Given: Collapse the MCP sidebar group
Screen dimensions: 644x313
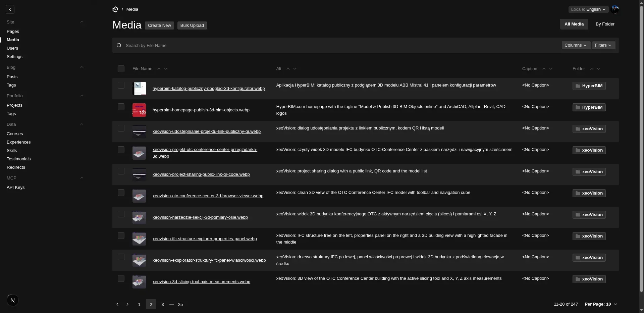Looking at the screenshot, I should (82, 178).
